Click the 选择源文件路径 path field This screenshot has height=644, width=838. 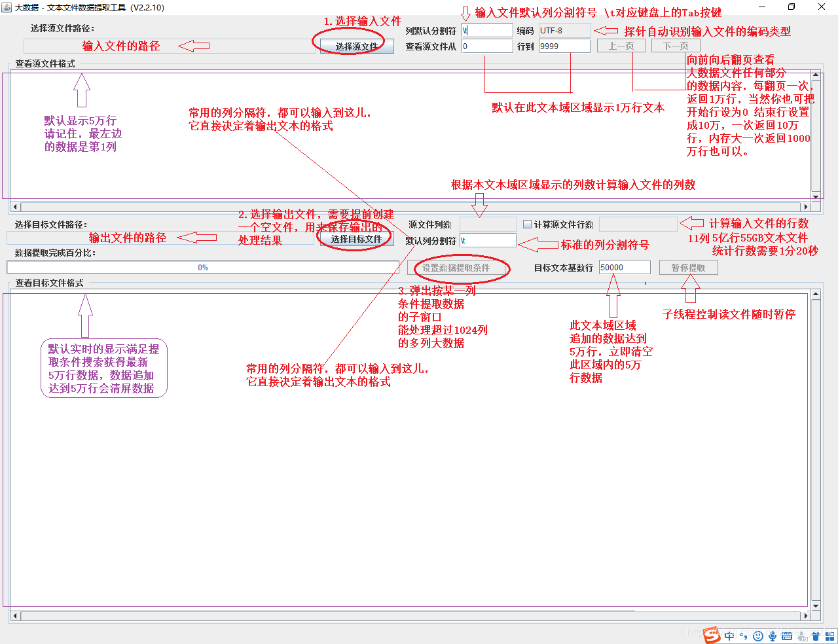click(169, 46)
